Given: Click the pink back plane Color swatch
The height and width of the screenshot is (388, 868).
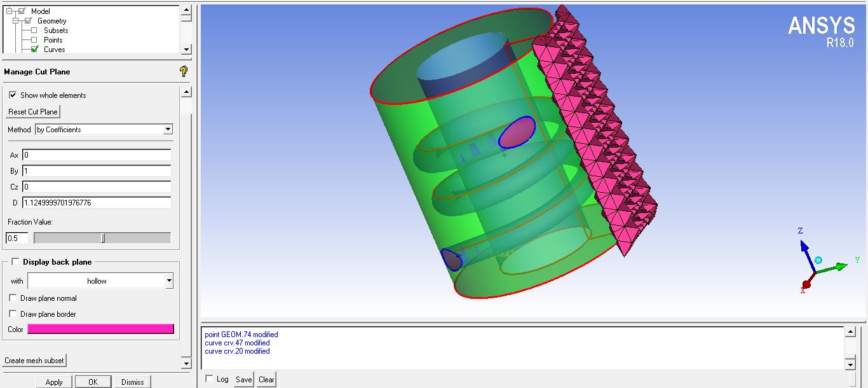Looking at the screenshot, I should pos(102,329).
